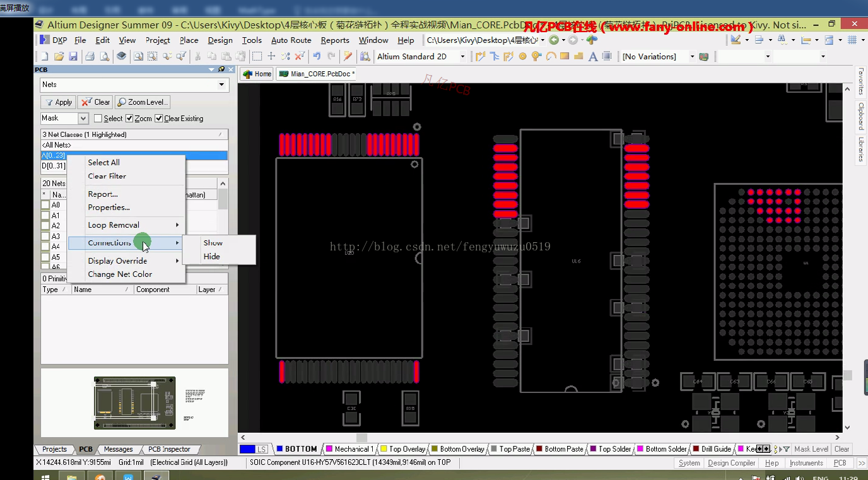This screenshot has width=868, height=480.
Task: Select the Bottom Paste layer tab
Action: tap(560, 449)
